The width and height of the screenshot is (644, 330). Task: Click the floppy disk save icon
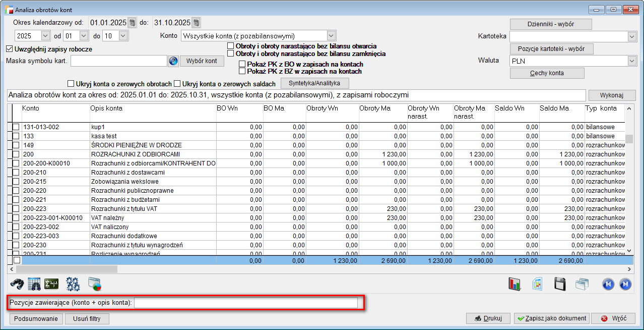pos(560,284)
